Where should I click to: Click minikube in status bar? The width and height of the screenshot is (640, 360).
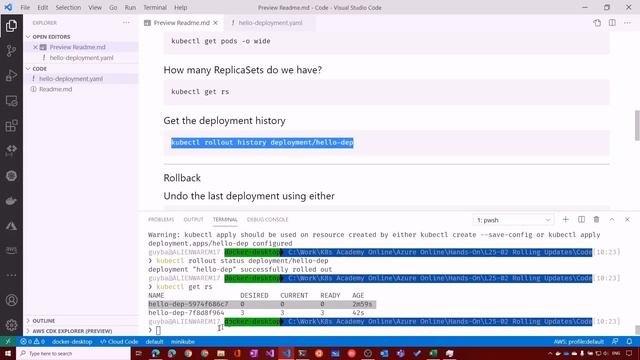click(182, 342)
